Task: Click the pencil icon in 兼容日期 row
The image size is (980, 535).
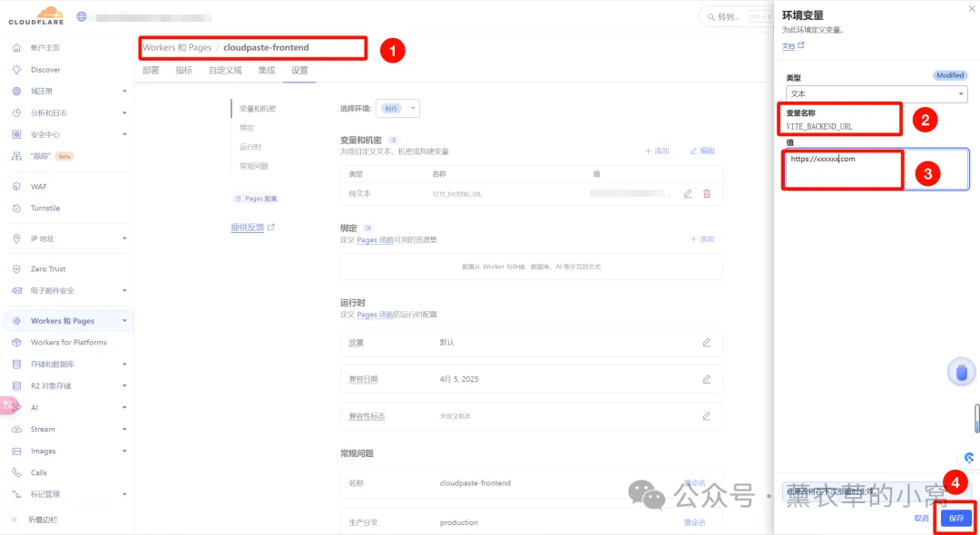Action: tap(707, 379)
